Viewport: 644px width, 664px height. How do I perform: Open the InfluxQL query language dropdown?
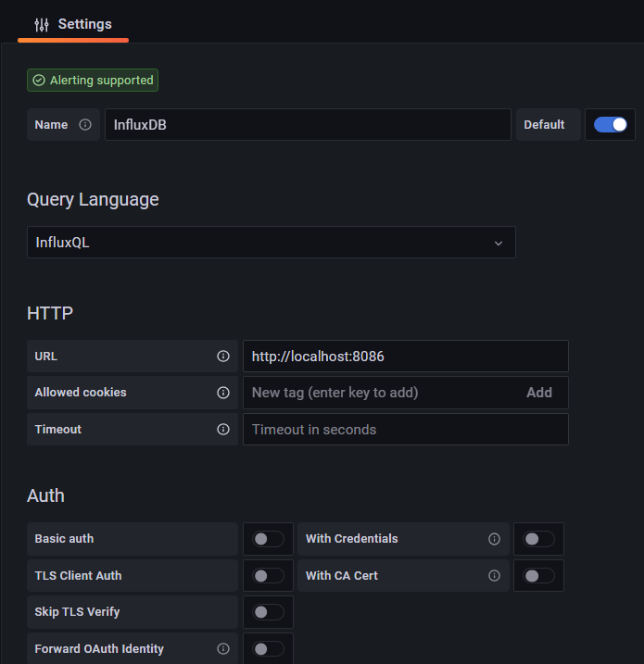[x=271, y=243]
